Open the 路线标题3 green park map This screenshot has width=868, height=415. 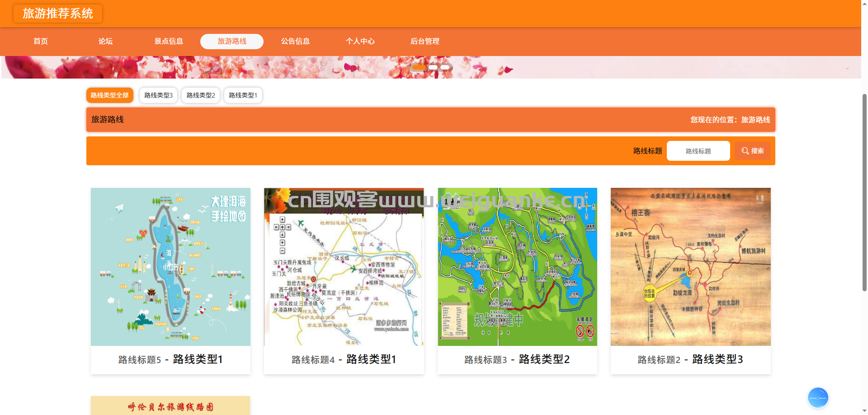pyautogui.click(x=517, y=267)
